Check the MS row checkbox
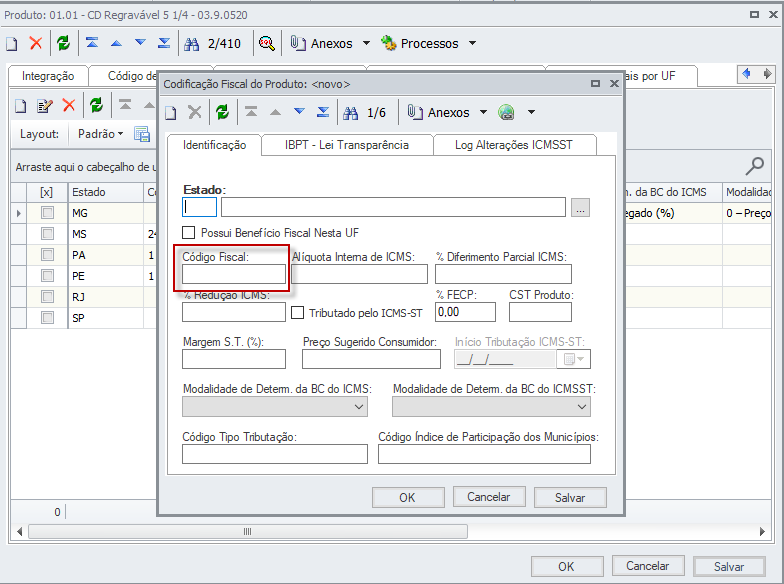The height and width of the screenshot is (584, 784). (x=47, y=234)
